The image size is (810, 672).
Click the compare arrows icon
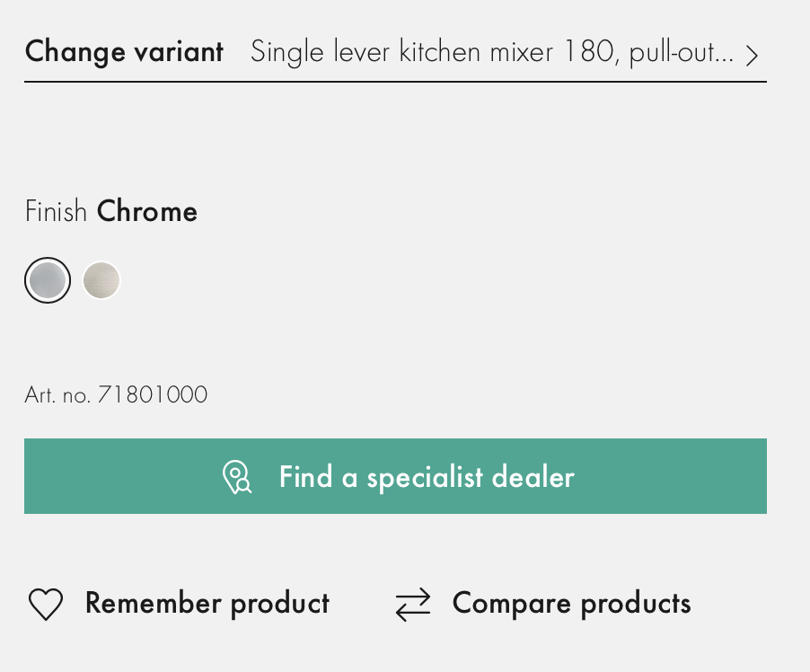[413, 604]
